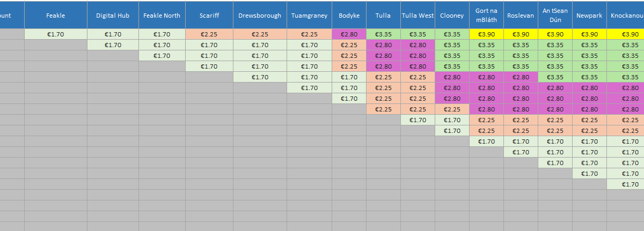Select the €3.35 fare in Tulla West column
The image size is (644, 231).
[x=418, y=34]
